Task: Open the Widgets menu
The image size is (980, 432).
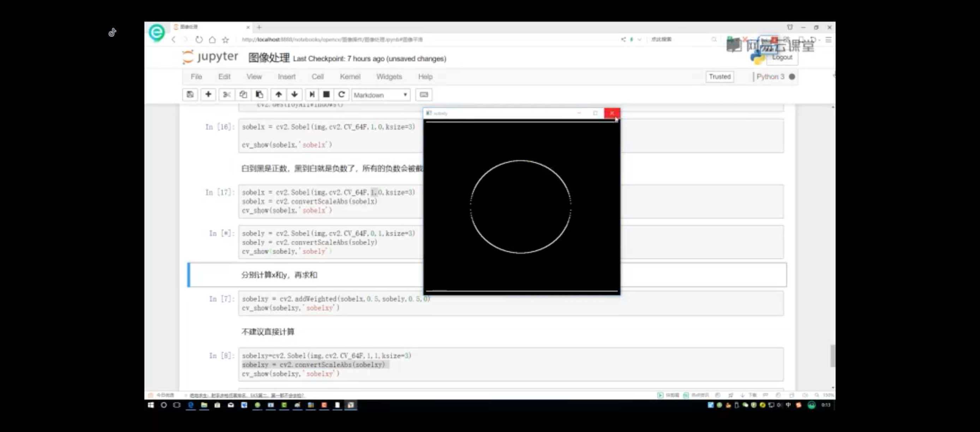Action: point(389,77)
